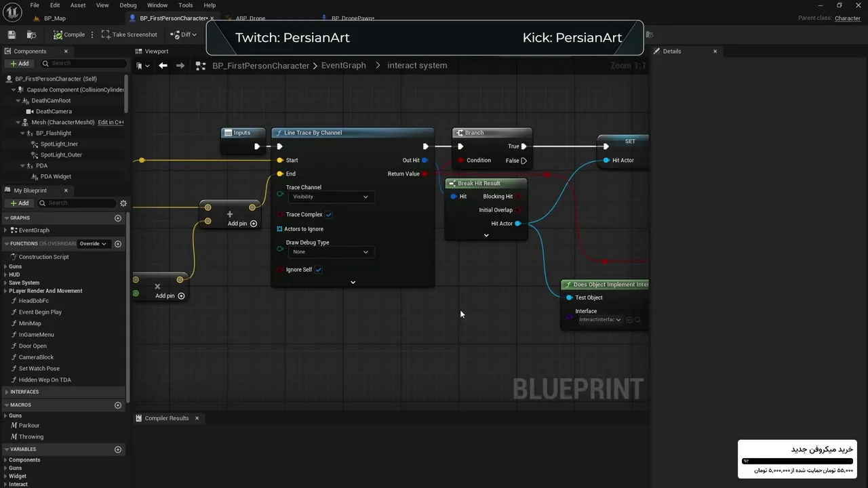Select the Parkour macro
This screenshot has height=488, width=868.
(x=29, y=426)
